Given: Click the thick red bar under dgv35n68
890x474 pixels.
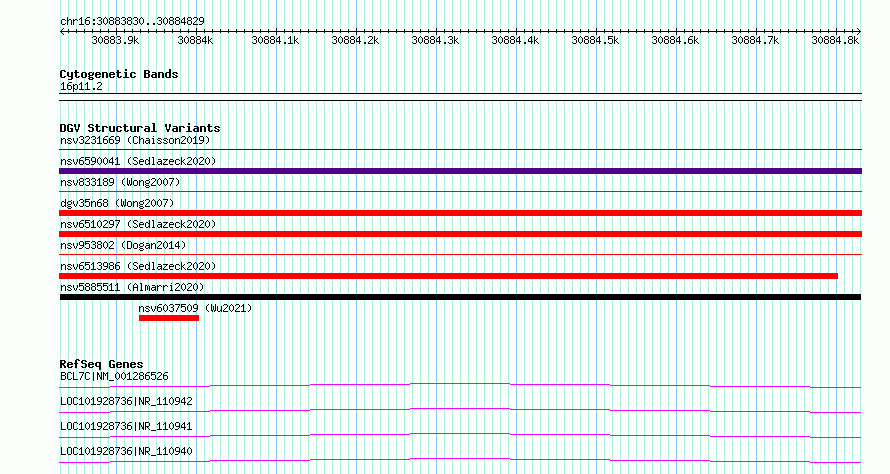Looking at the screenshot, I should 460,213.
